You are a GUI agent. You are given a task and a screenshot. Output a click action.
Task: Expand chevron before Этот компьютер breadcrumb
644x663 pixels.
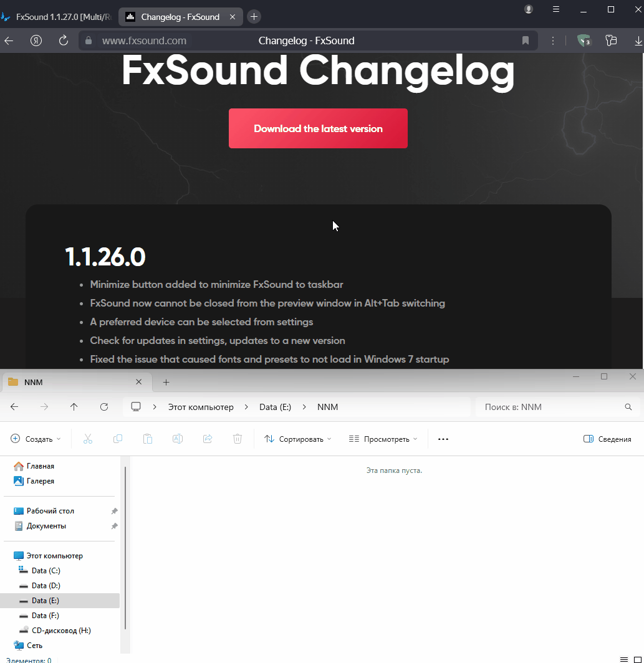(155, 407)
